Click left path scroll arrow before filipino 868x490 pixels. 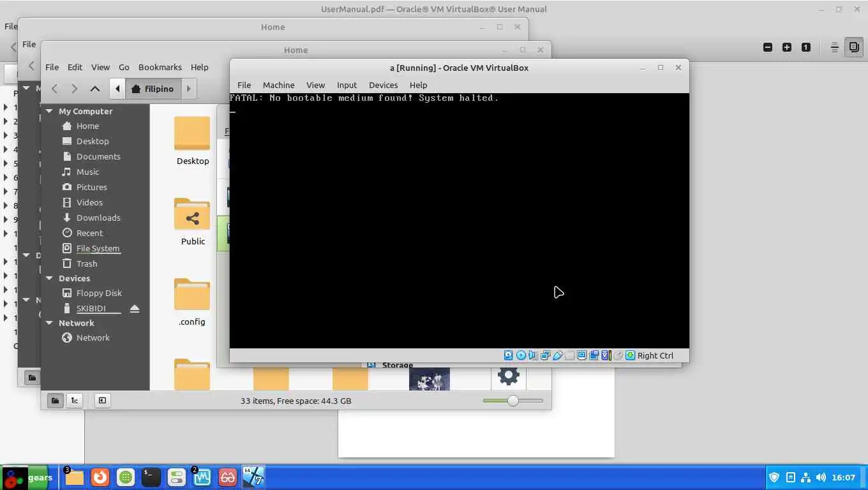point(117,89)
